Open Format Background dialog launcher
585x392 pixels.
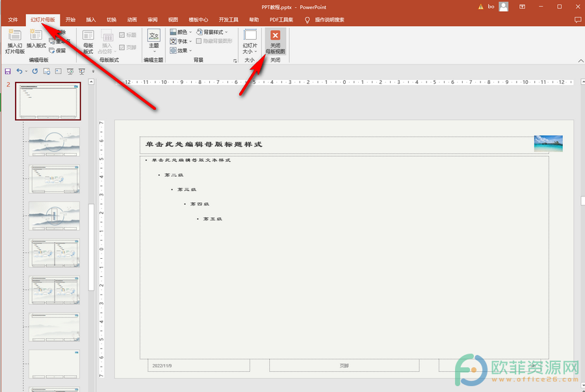[x=235, y=60]
